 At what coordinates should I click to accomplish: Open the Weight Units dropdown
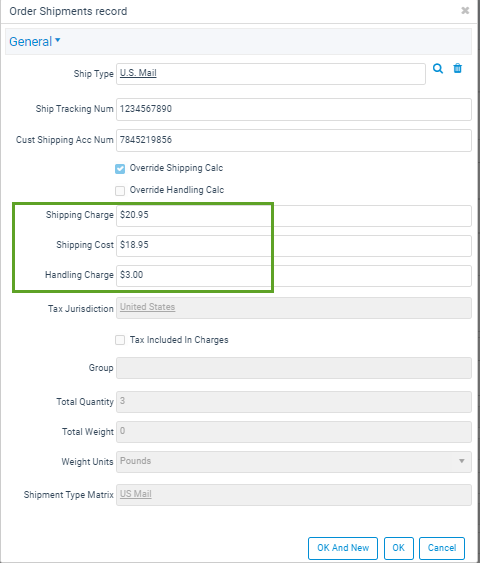(x=294, y=462)
